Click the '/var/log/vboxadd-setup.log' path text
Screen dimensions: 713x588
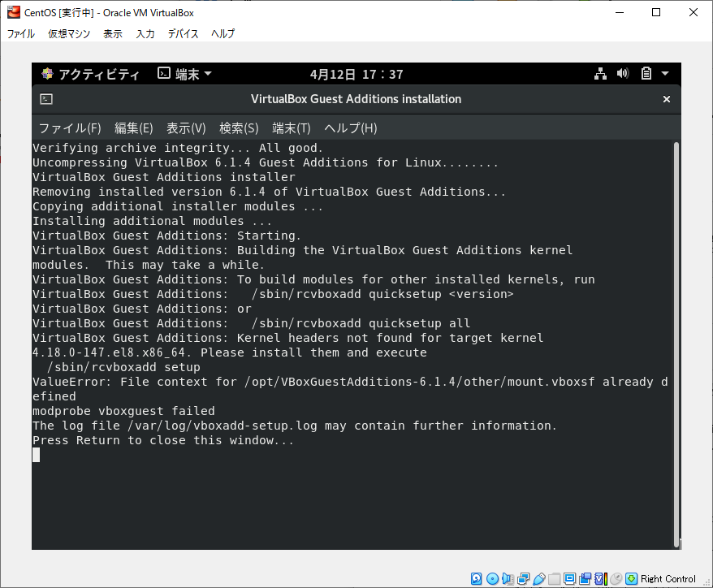(x=223, y=426)
